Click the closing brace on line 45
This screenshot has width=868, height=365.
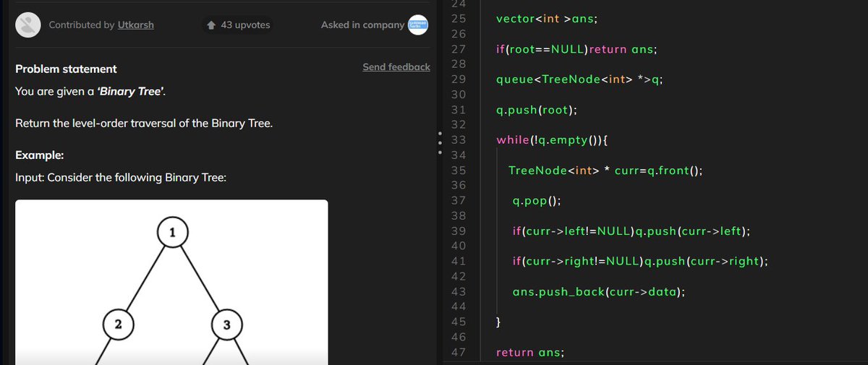coord(499,322)
